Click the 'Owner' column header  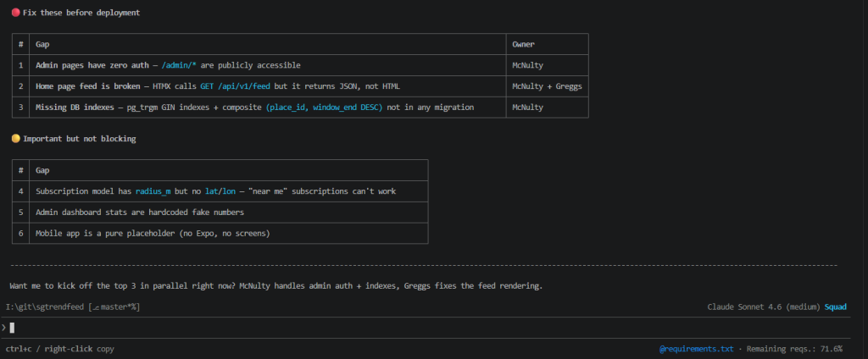click(523, 44)
